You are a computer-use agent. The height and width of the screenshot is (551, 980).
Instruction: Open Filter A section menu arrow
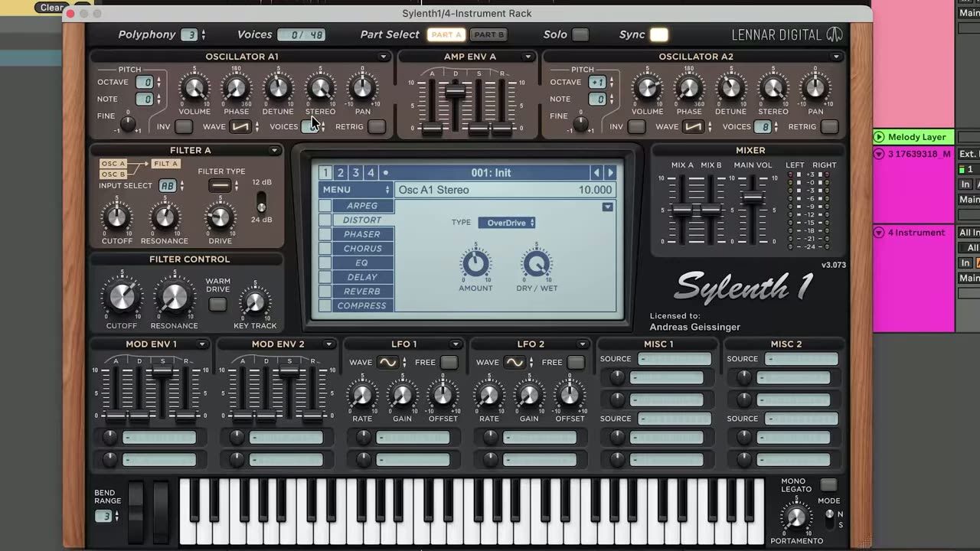[274, 151]
